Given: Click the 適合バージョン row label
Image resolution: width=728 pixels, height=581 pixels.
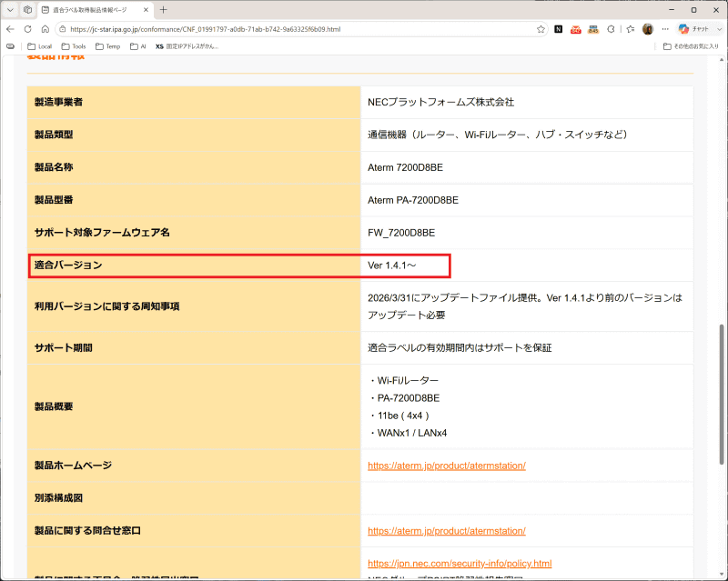Looking at the screenshot, I should [x=68, y=265].
